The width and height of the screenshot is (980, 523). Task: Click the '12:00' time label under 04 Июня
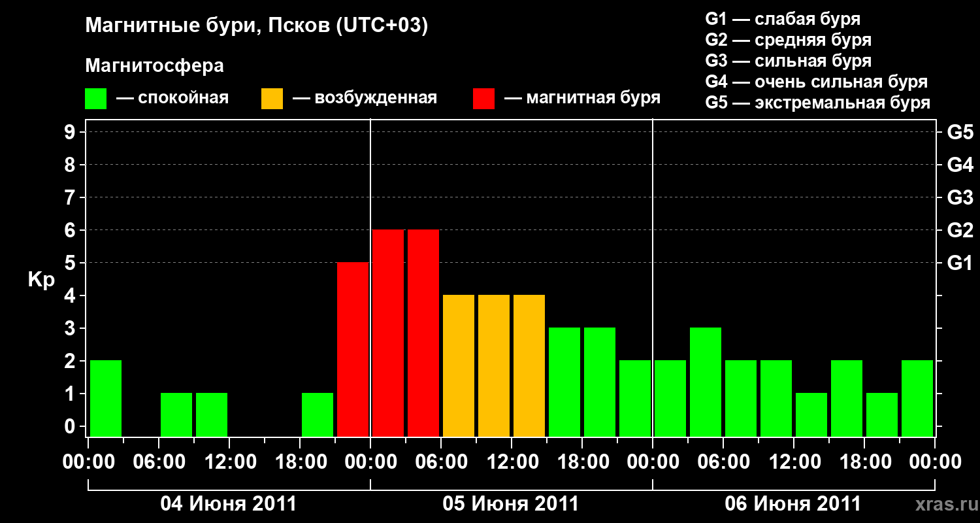(229, 462)
